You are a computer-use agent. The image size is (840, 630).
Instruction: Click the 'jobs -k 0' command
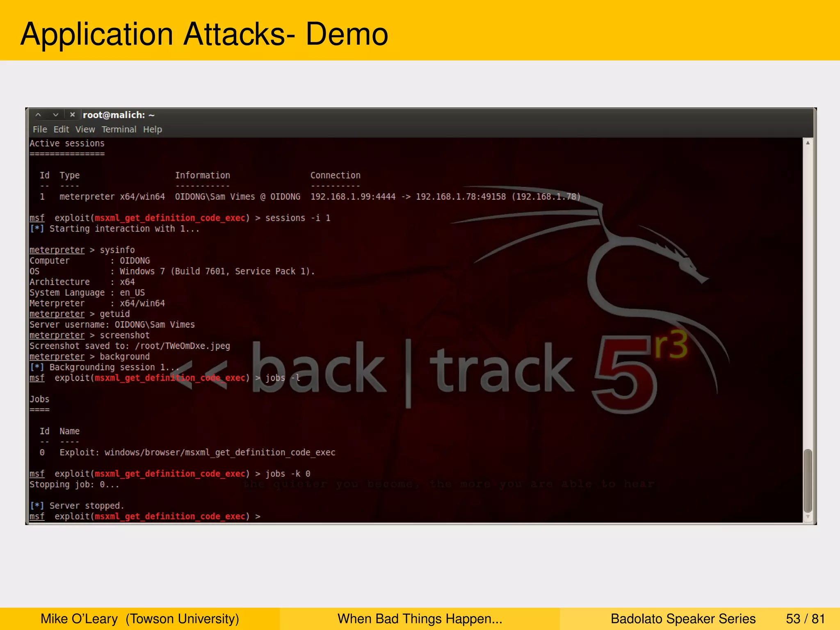point(288,474)
